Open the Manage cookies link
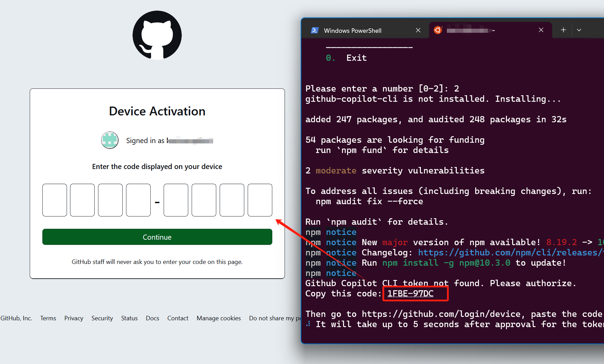Image resolution: width=604 pixels, height=364 pixels. pos(219,318)
